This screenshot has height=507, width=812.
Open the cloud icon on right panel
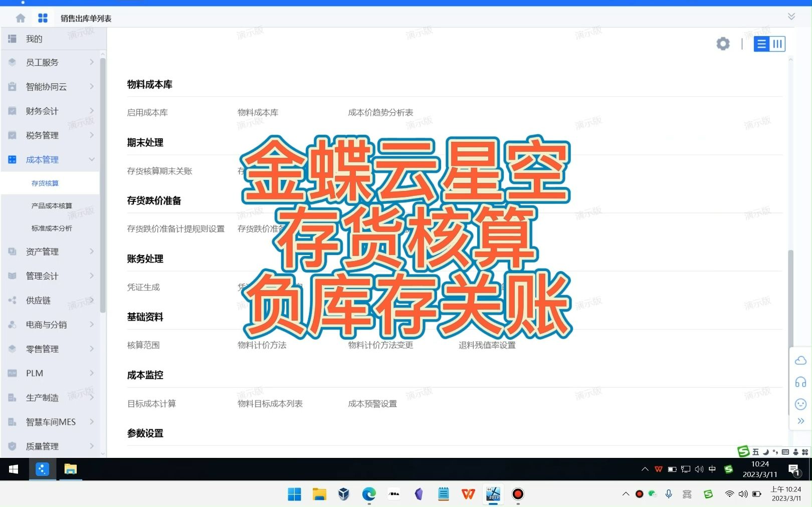tap(800, 360)
